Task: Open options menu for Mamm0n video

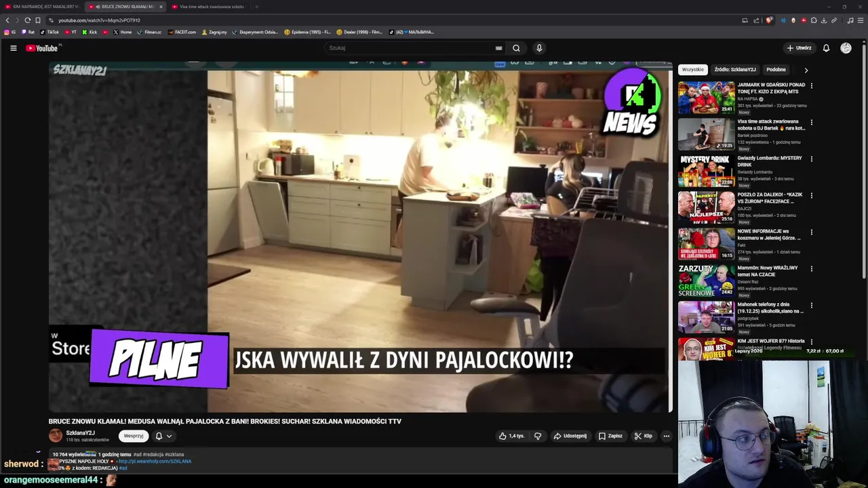Action: (x=811, y=269)
